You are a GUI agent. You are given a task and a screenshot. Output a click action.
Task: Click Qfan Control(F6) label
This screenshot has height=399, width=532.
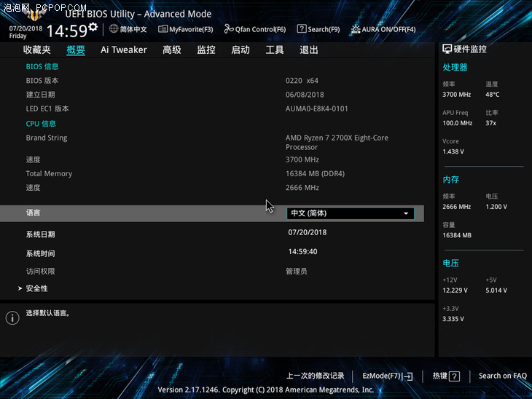(260, 30)
